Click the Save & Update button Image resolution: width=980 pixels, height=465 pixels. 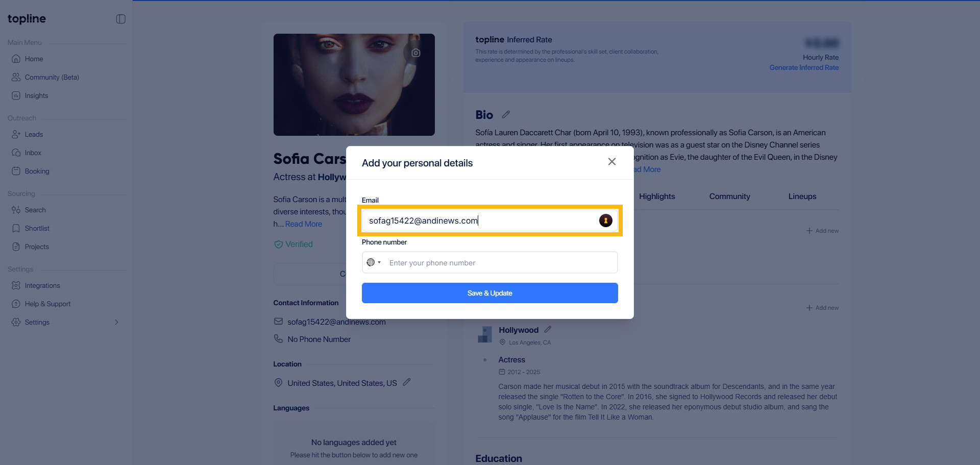coord(489,293)
